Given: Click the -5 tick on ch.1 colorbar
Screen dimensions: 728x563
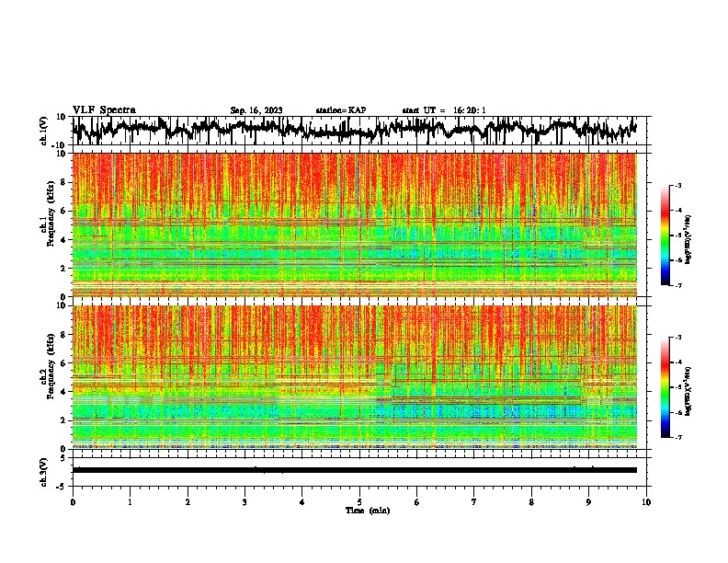Looking at the screenshot, I should click(x=678, y=236).
